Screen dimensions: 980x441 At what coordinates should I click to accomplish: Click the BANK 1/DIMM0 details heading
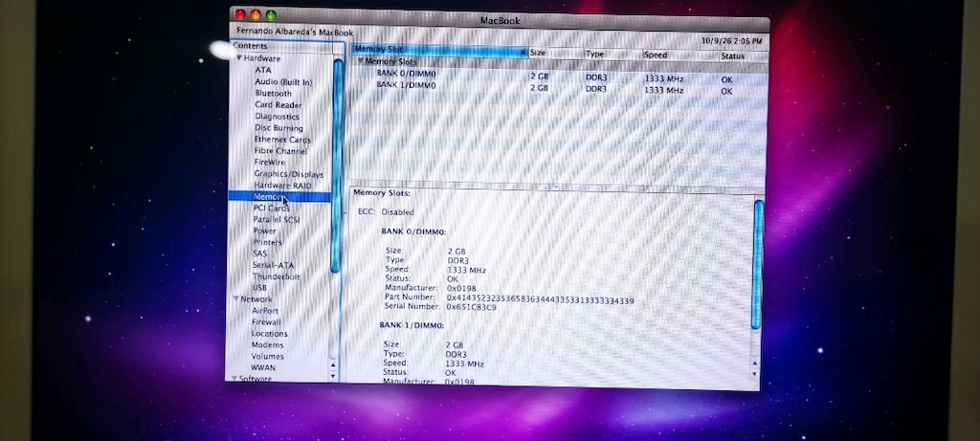pos(412,325)
